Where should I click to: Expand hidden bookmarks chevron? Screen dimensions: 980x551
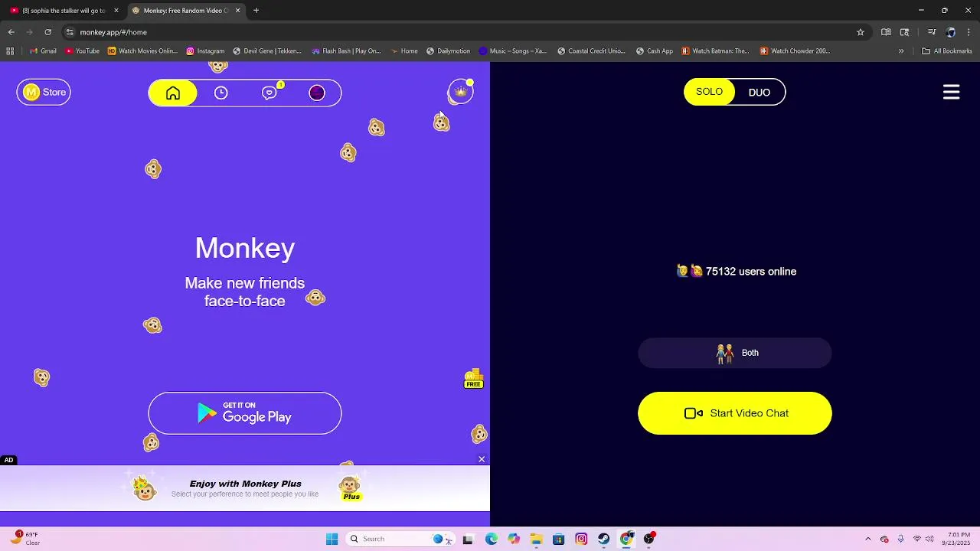pos(901,51)
